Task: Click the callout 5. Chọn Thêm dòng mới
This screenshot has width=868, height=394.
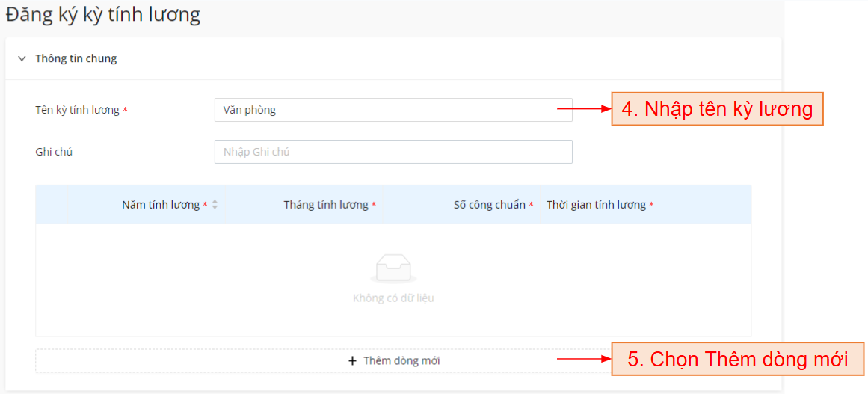Action: [x=737, y=359]
